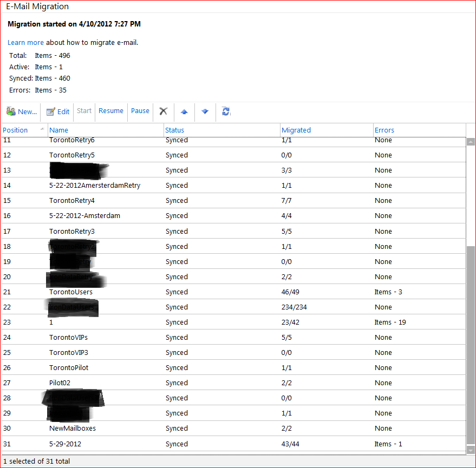
Task: Delete the selected batch with X icon
Action: point(164,111)
